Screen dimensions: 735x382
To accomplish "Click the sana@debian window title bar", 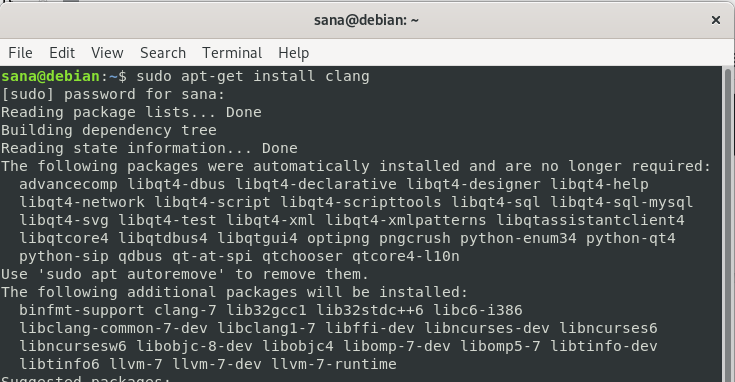I will point(366,20).
